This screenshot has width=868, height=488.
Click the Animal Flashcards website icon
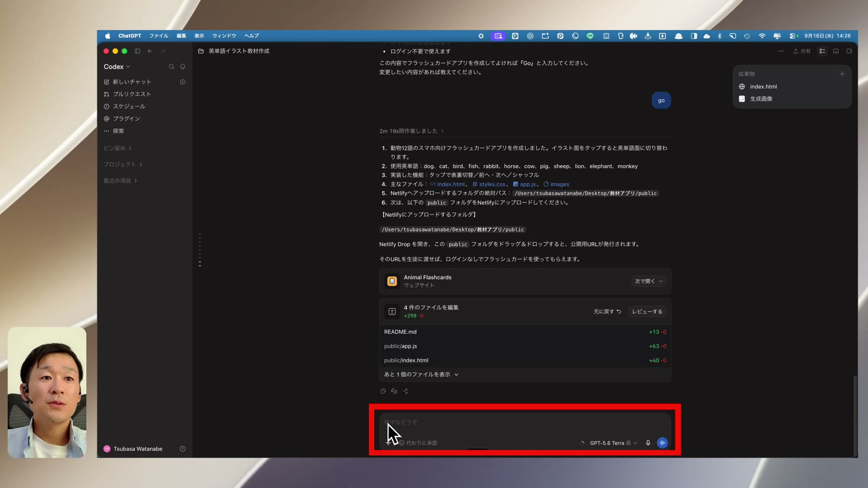(x=392, y=281)
